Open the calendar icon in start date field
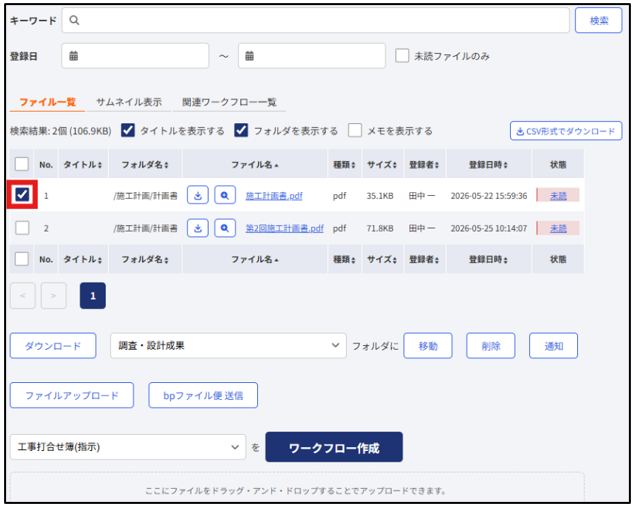The height and width of the screenshot is (509, 634). [x=73, y=56]
